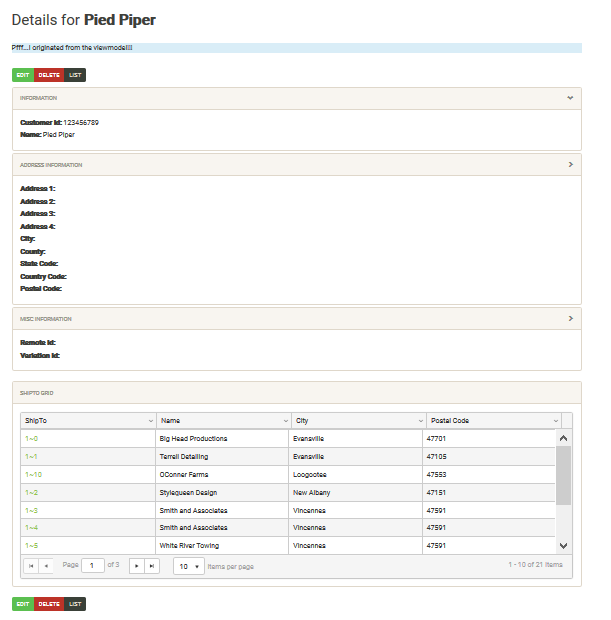Click the 47105 postal code cell

pyautogui.click(x=489, y=457)
